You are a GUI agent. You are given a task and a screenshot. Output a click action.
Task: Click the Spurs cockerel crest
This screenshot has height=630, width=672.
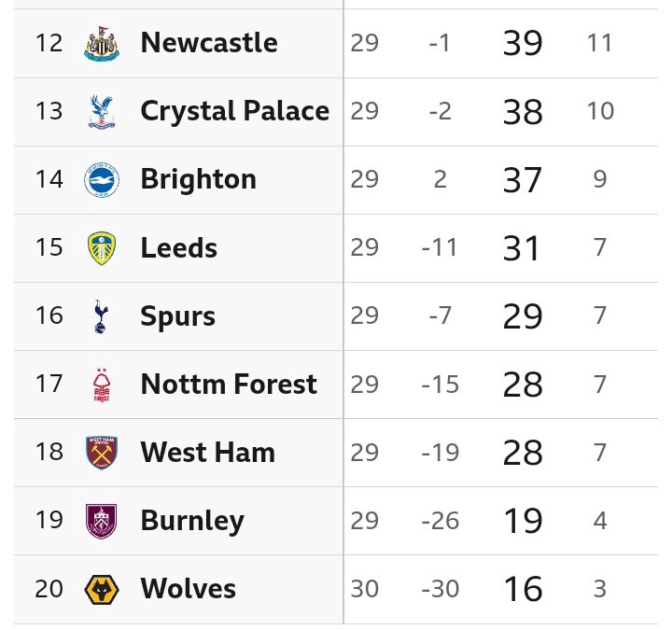[x=102, y=315]
